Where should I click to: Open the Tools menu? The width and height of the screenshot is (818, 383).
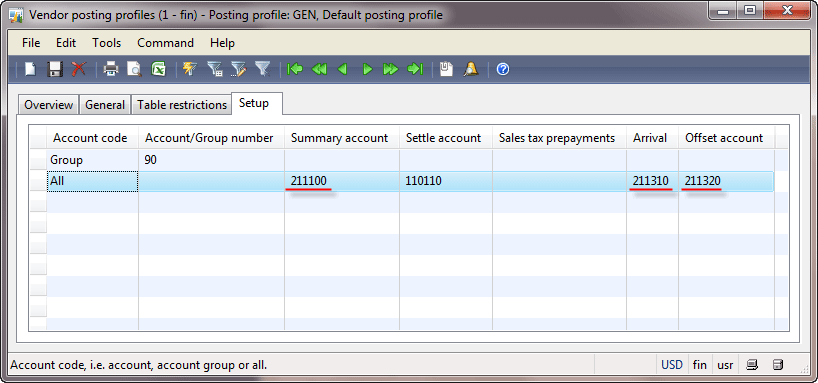[x=106, y=43]
